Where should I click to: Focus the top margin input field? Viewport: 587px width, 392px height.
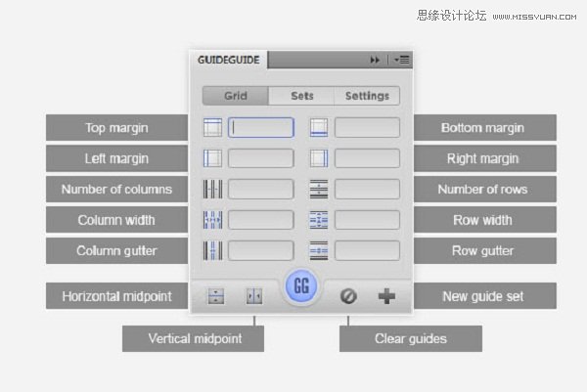[x=261, y=127]
